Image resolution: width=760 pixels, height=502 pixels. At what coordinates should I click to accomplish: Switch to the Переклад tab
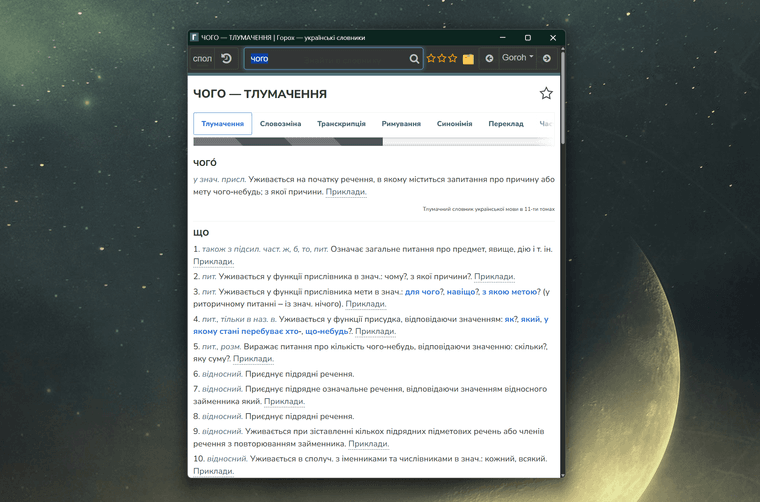coord(505,124)
